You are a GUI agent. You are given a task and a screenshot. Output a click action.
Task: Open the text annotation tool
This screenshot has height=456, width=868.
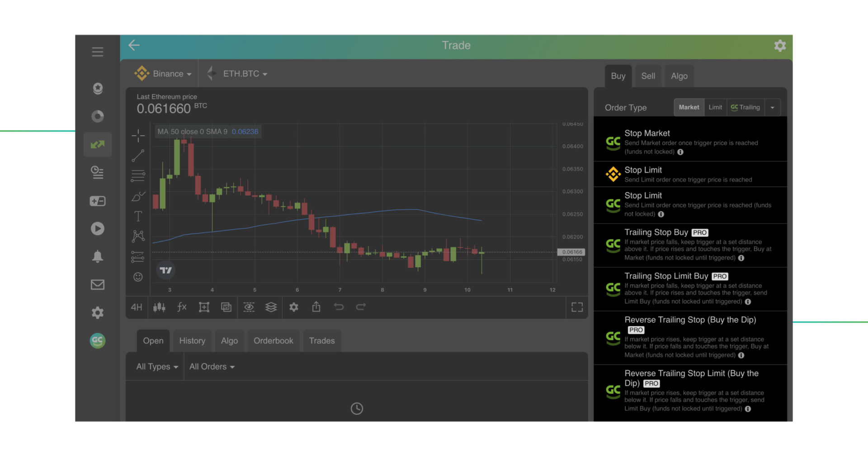pos(138,216)
